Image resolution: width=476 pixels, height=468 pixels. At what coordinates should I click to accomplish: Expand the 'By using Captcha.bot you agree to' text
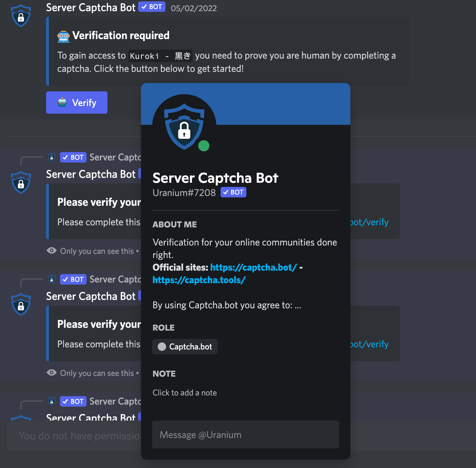click(x=298, y=305)
